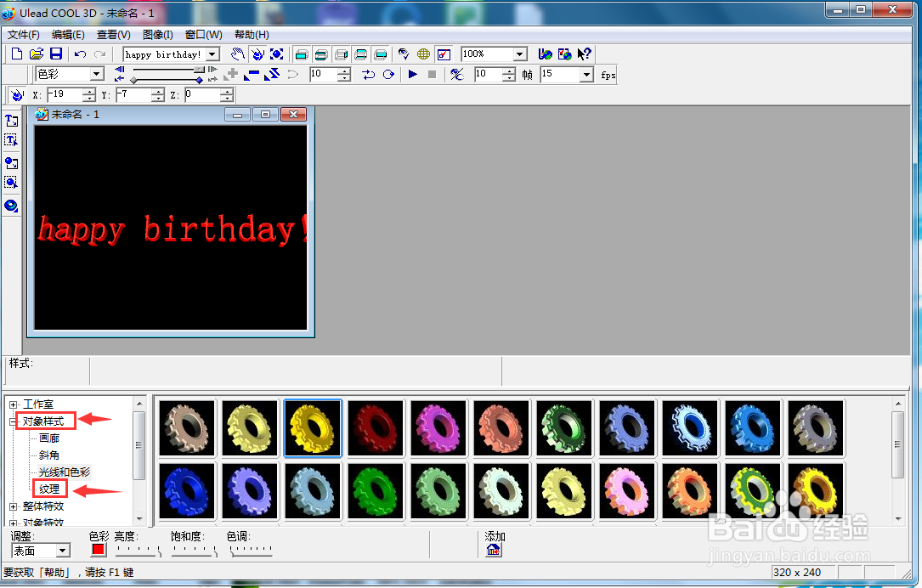The width and height of the screenshot is (922, 588).
Task: Click the Z position field showing 0
Action: tap(203, 94)
